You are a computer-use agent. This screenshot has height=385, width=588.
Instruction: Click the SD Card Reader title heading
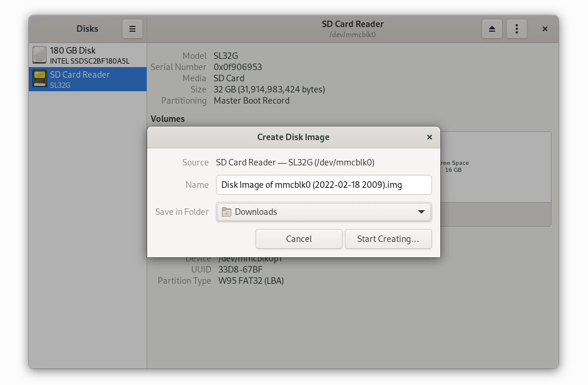(352, 24)
